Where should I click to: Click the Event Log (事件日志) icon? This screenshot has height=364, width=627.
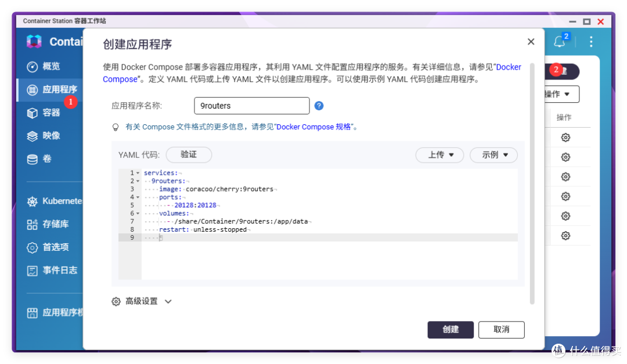tap(33, 271)
